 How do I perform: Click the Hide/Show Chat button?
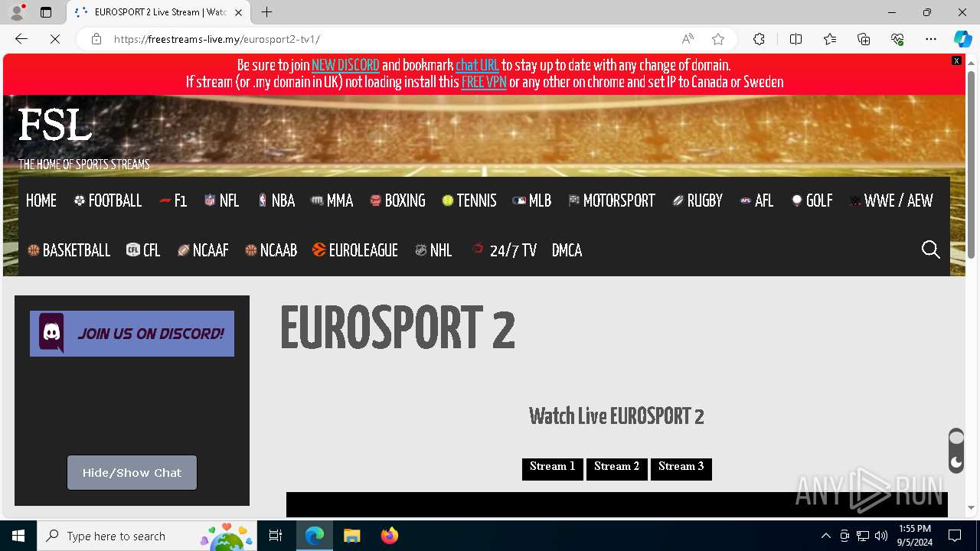click(x=132, y=473)
